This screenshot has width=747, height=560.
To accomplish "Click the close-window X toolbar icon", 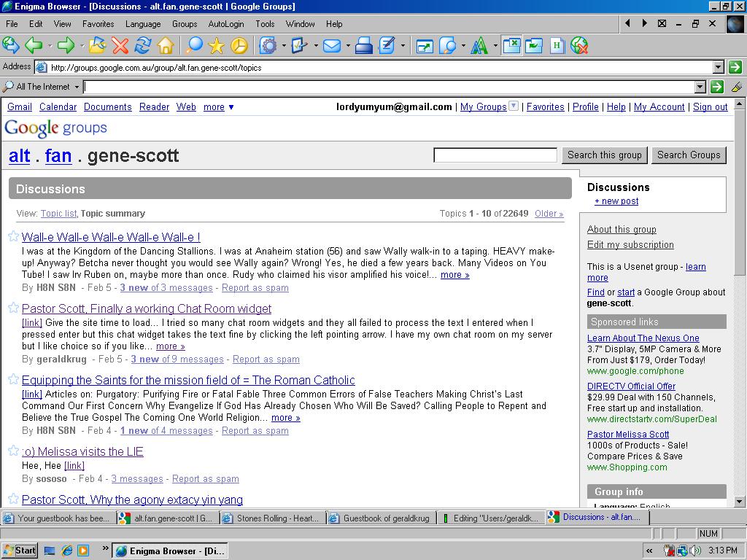I will [511, 46].
